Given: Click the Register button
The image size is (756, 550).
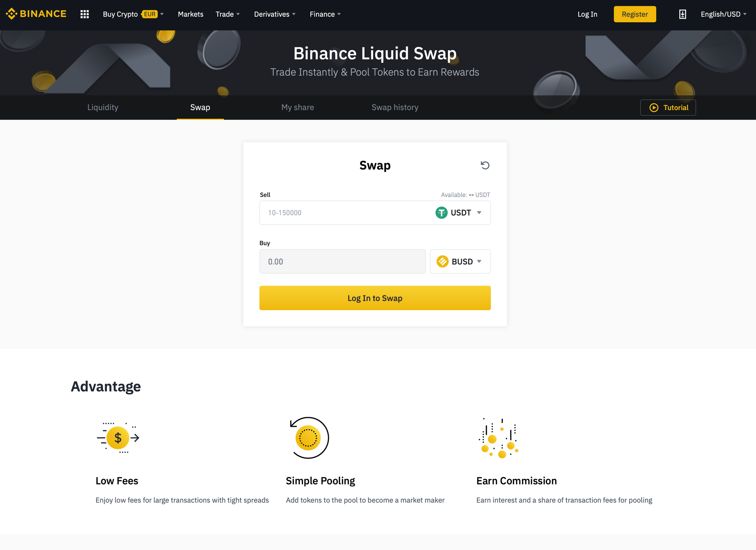Looking at the screenshot, I should [635, 14].
